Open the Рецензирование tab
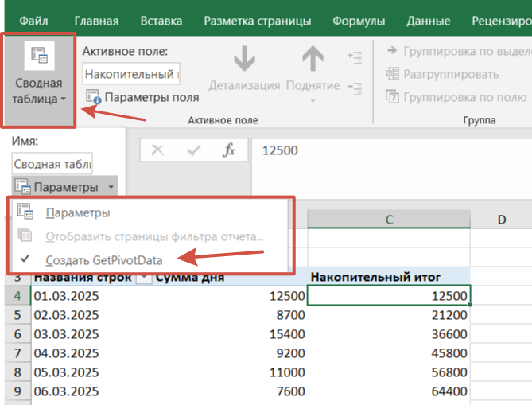532x405 pixels. point(502,21)
